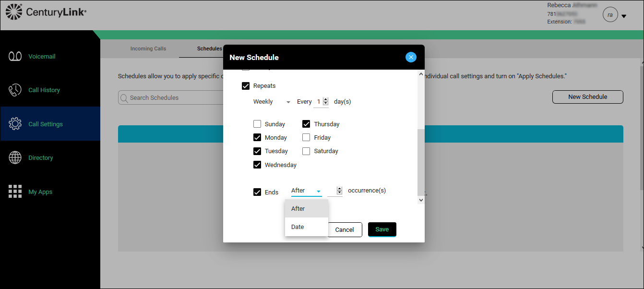
Task: Switch to the Incoming Calls tab
Action: click(148, 48)
